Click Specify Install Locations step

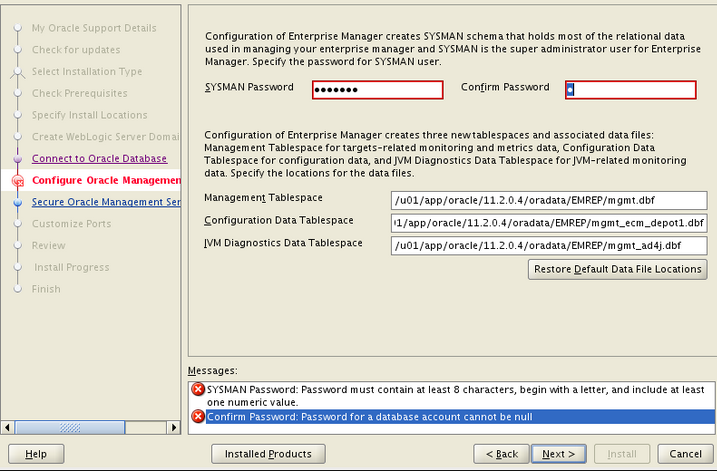tap(90, 115)
